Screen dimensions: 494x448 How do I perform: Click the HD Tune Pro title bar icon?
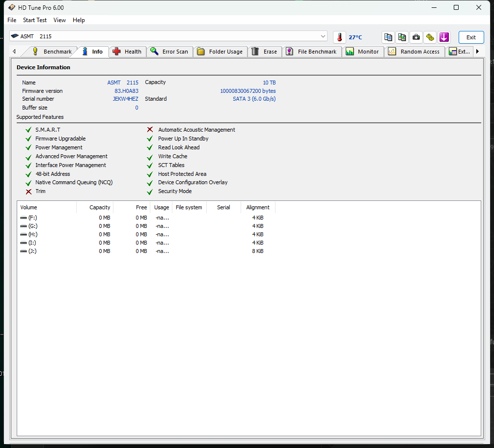(x=12, y=7)
